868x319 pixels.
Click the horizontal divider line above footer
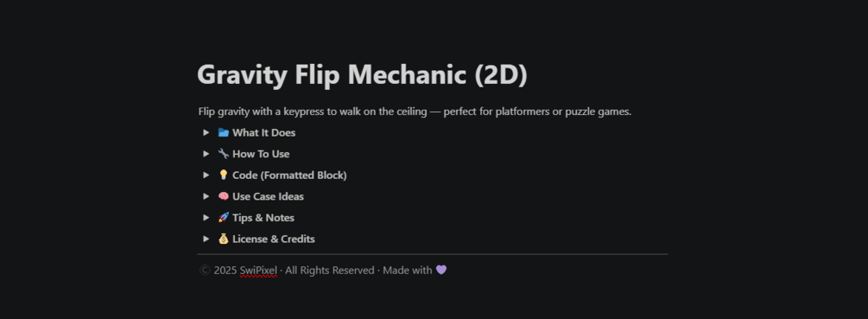coord(433,254)
